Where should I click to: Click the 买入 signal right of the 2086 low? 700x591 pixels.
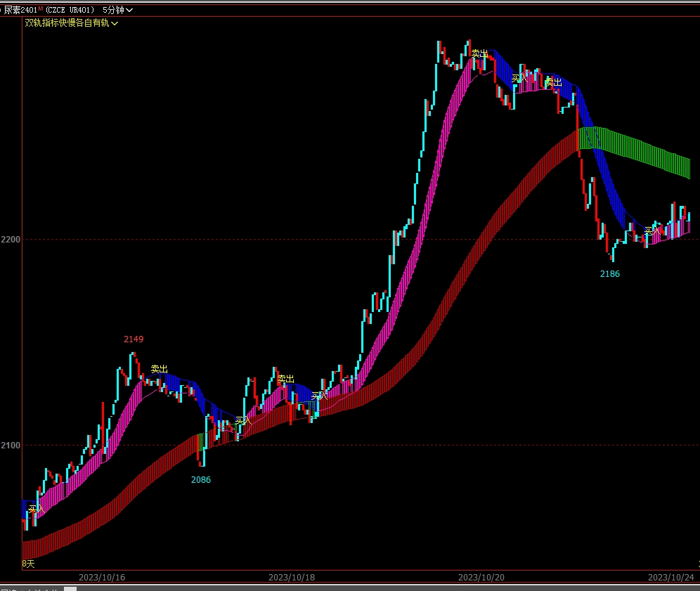242,420
